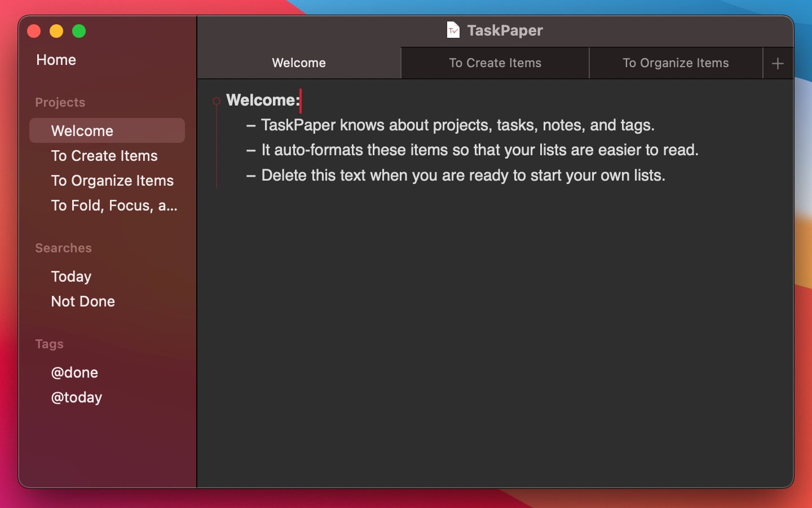
Task: Collapse the Tags section in the sidebar
Action: click(x=49, y=344)
